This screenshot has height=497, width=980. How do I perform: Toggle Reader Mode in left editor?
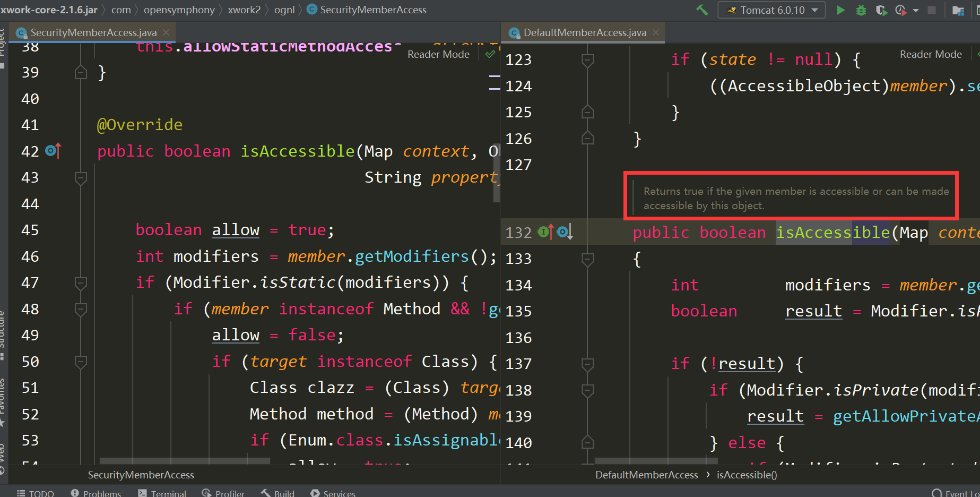tap(438, 54)
